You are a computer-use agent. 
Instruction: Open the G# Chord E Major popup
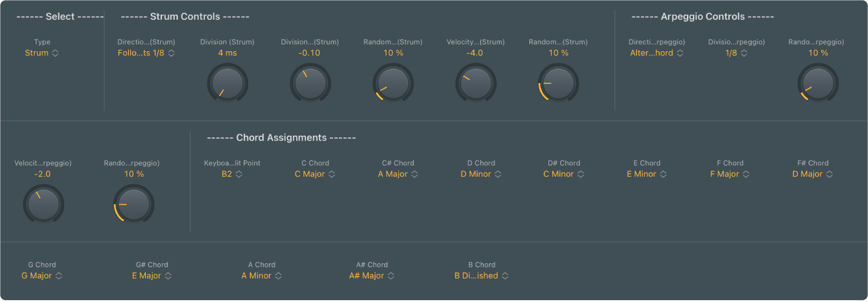[x=151, y=276]
